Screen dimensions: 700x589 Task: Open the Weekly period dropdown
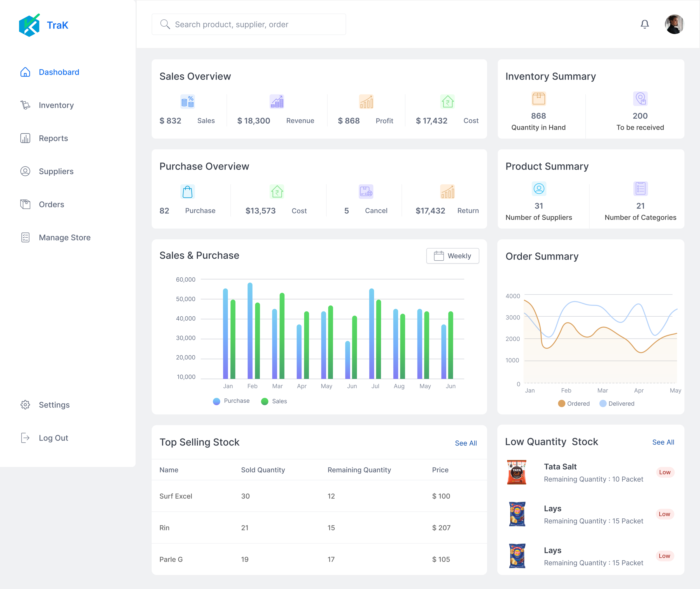(x=452, y=256)
